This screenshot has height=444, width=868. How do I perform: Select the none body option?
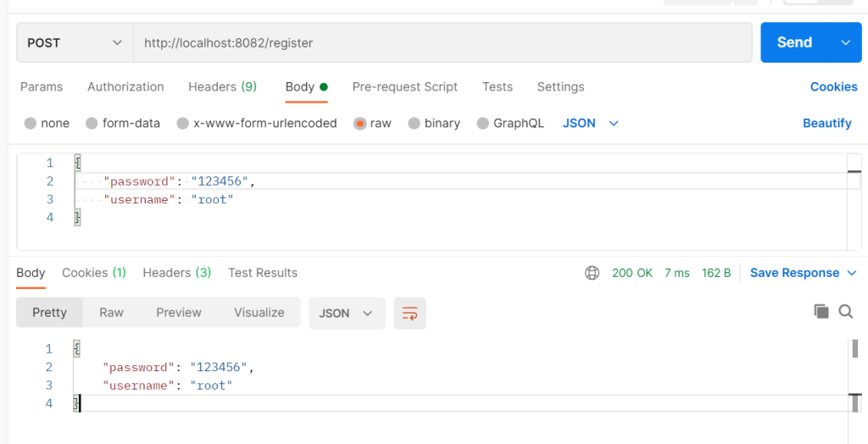(31, 124)
